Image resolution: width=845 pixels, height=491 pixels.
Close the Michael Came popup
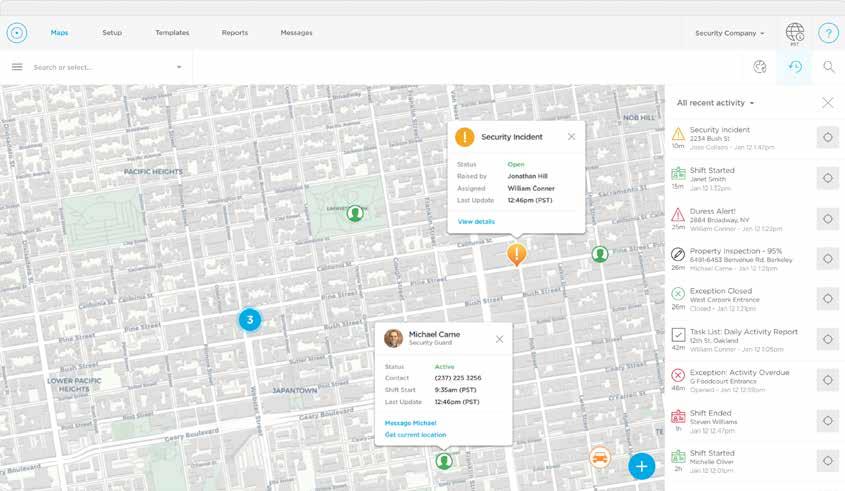[x=499, y=339]
